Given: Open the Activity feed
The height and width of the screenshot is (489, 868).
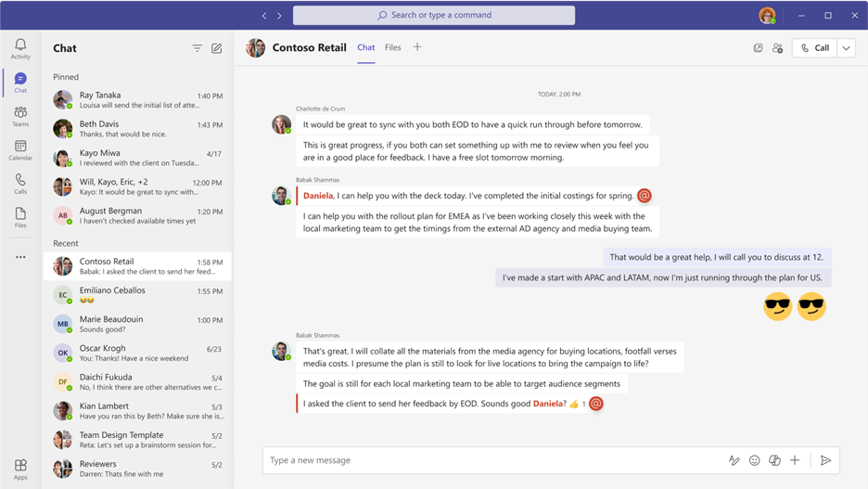Looking at the screenshot, I should coord(20,49).
